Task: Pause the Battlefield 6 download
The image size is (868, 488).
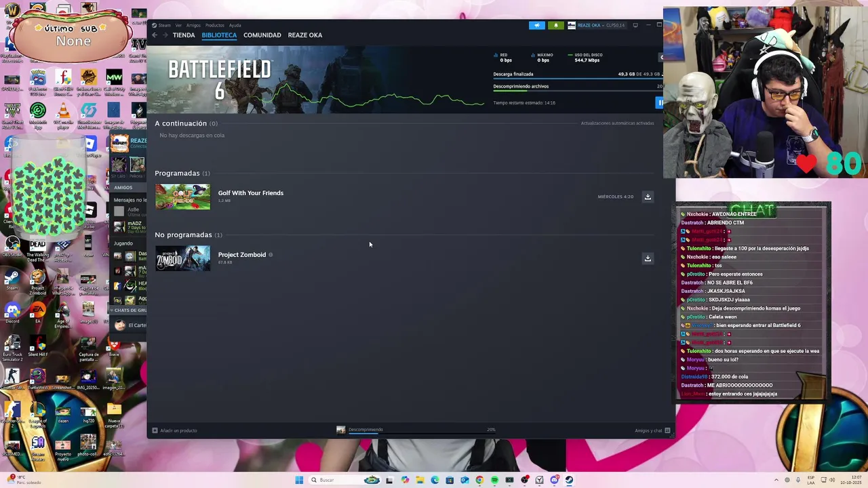Action: [659, 102]
